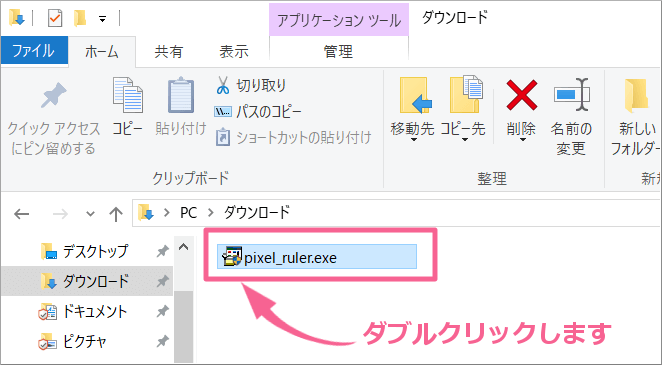Open the Customize Quick Access Toolbar dropdown
The image size is (662, 365).
pos(103,19)
